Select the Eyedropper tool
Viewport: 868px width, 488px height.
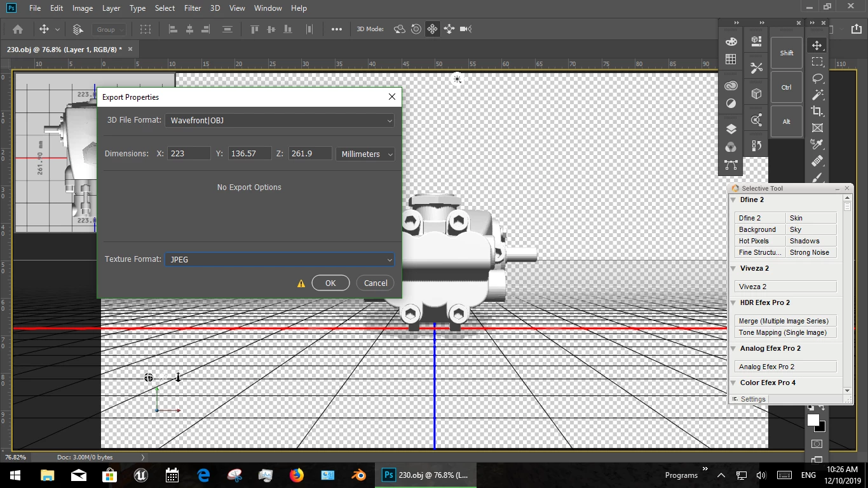pyautogui.click(x=817, y=144)
